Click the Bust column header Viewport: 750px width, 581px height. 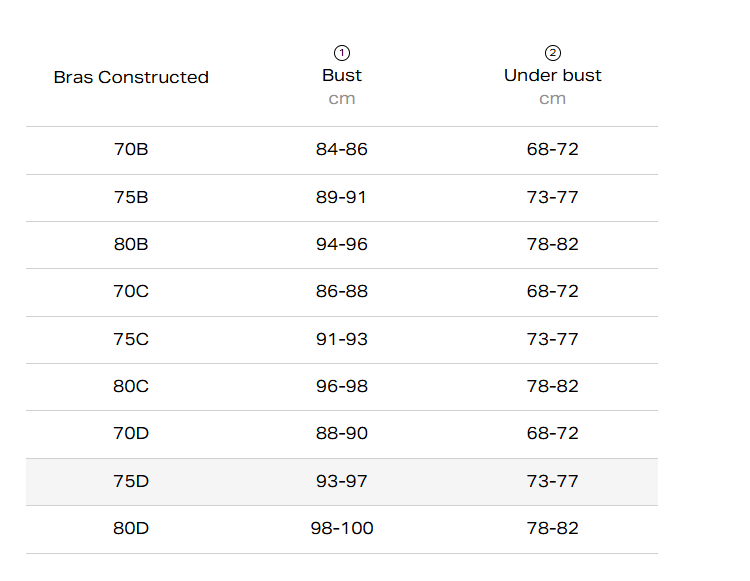pos(342,75)
